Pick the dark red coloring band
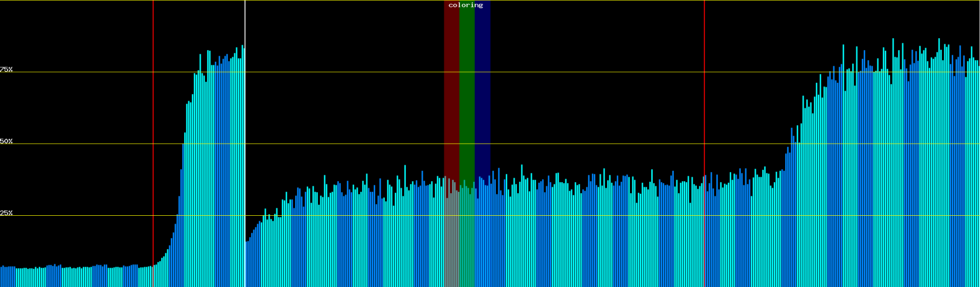The image size is (980, 287). [451, 96]
